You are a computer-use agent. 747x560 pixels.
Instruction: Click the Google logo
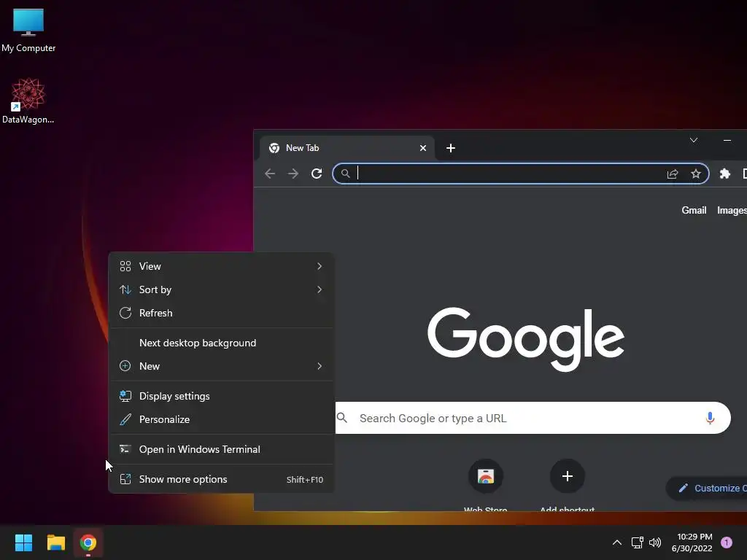click(526, 338)
